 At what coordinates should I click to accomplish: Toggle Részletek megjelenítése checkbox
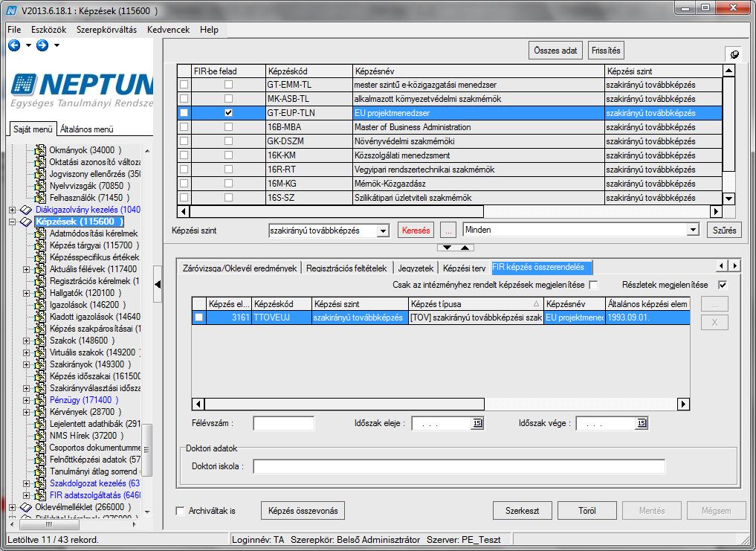coord(723,285)
